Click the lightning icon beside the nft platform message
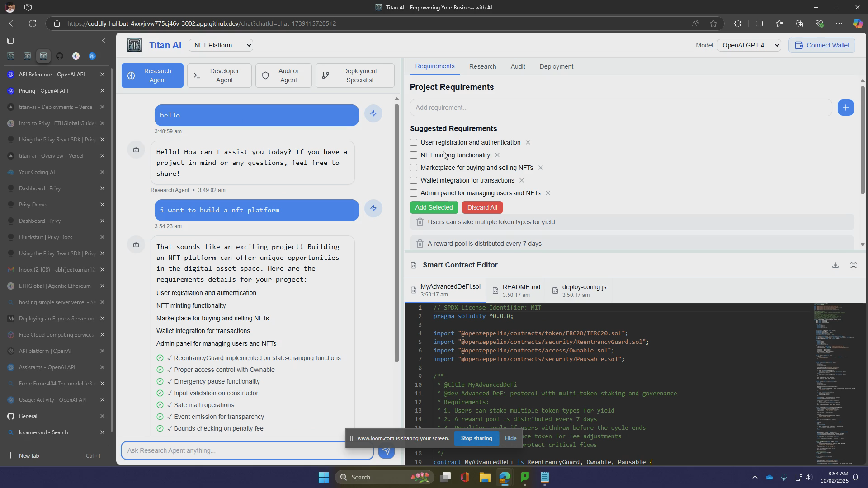Image resolution: width=868 pixels, height=488 pixels. pyautogui.click(x=373, y=209)
